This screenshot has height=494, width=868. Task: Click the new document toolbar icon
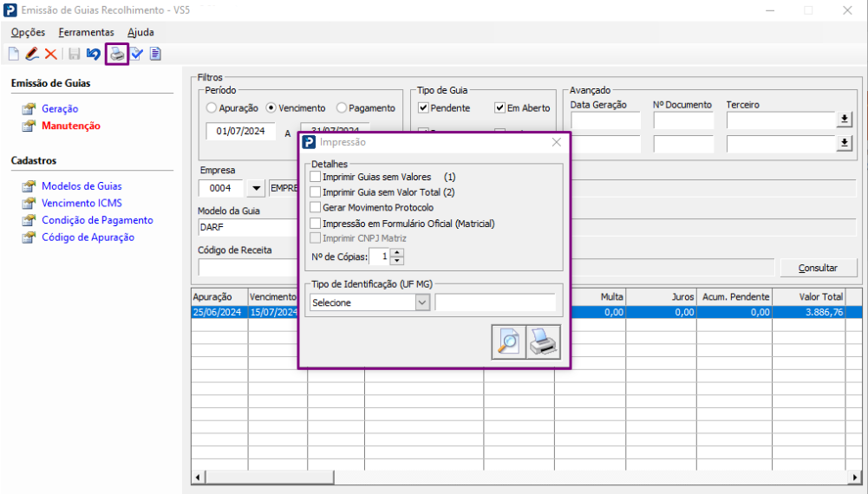pos(13,55)
